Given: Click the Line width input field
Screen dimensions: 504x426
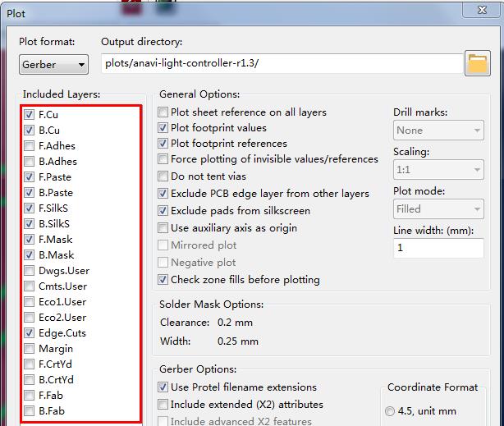Looking at the screenshot, I should (438, 248).
